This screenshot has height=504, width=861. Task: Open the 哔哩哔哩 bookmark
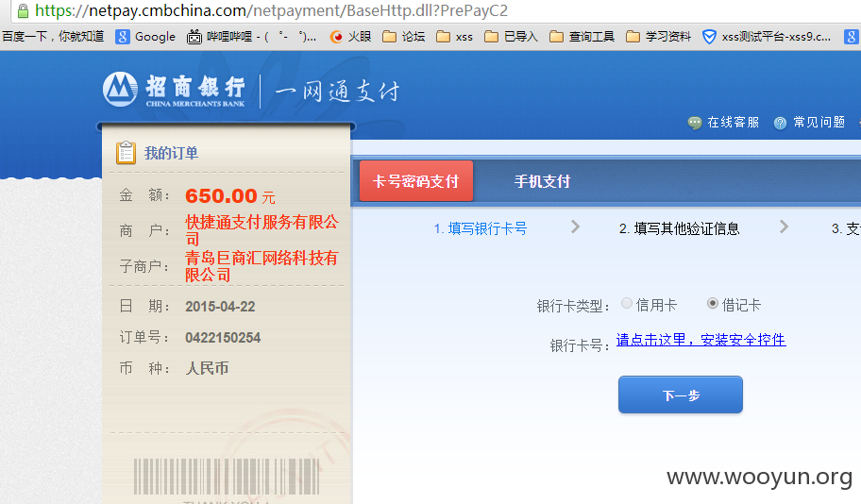click(251, 37)
